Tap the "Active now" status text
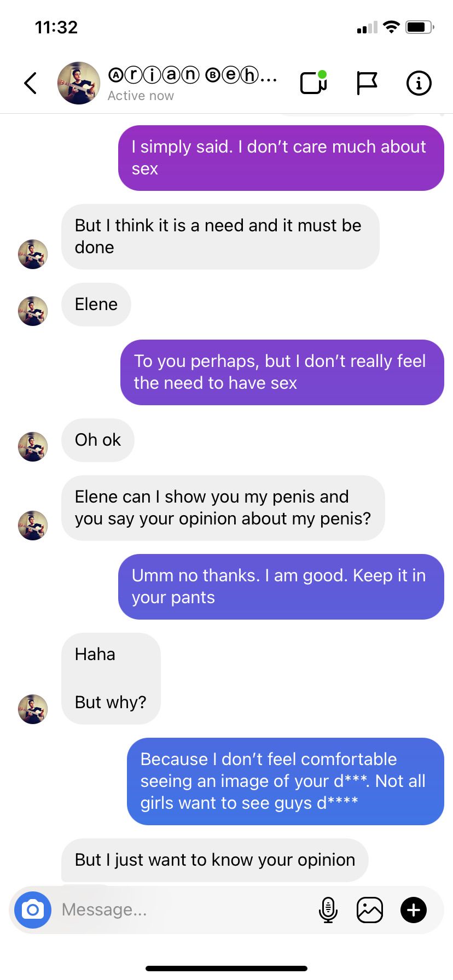The width and height of the screenshot is (453, 980). click(x=141, y=96)
